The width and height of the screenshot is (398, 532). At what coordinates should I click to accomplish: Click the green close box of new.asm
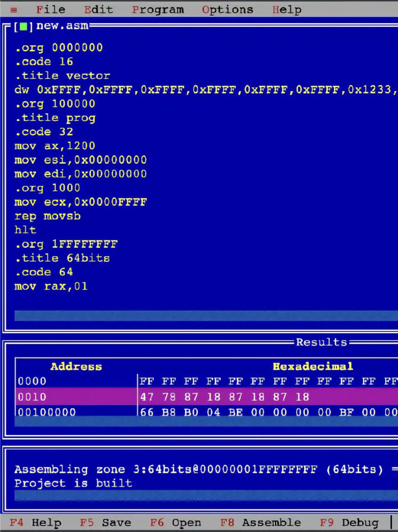[23, 26]
